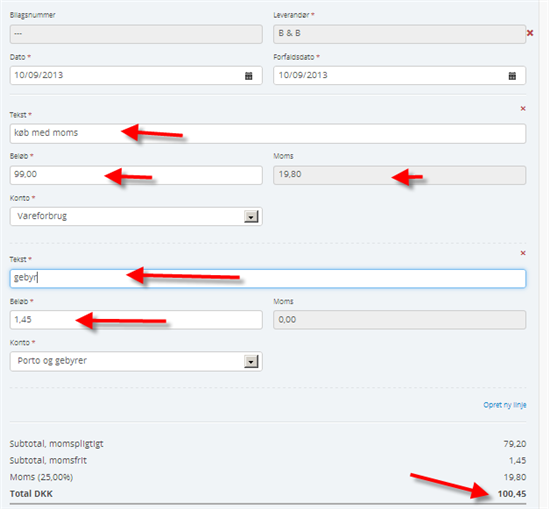Focus the Forfaldsdato date field
Viewport: 549px width, 509px height.
pos(399,75)
